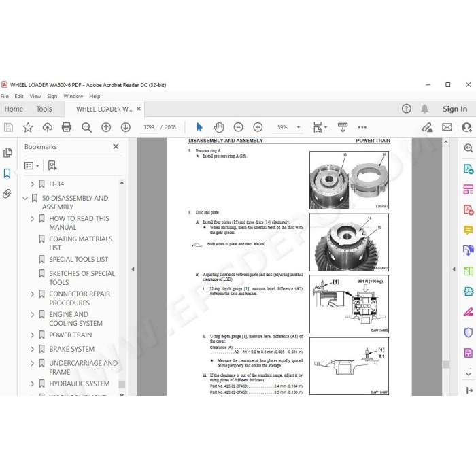
Task: Share a link to the file
Action: point(428,127)
